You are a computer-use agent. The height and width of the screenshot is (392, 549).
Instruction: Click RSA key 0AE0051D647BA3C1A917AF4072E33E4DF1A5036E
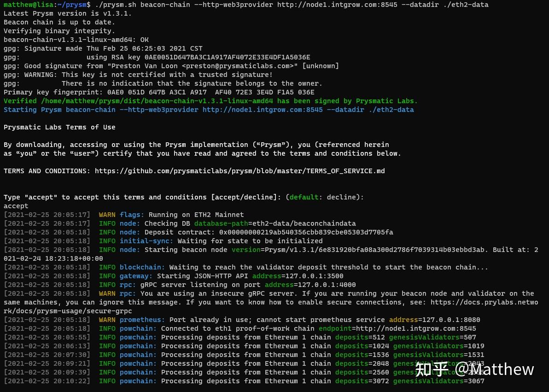(228, 57)
